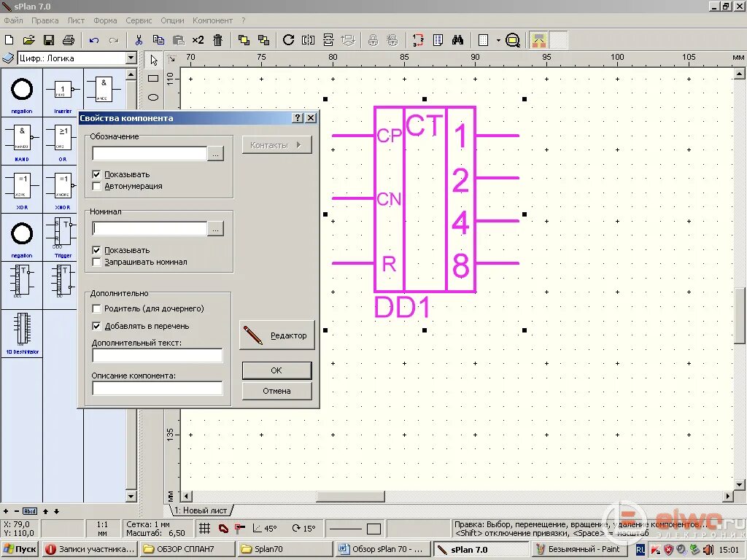This screenshot has height=560, width=747.
Task: Open grid settings dropdown arrow
Action: [x=498, y=40]
